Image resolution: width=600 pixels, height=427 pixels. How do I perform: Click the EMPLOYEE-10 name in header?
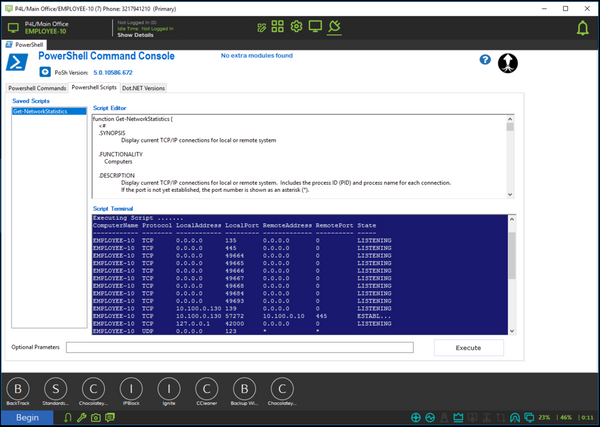[46, 31]
